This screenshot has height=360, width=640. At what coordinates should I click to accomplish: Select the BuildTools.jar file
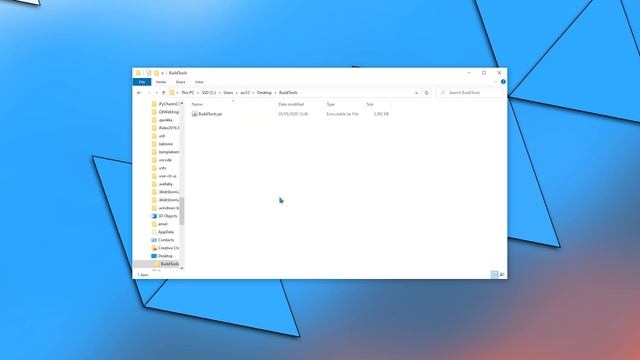point(210,114)
